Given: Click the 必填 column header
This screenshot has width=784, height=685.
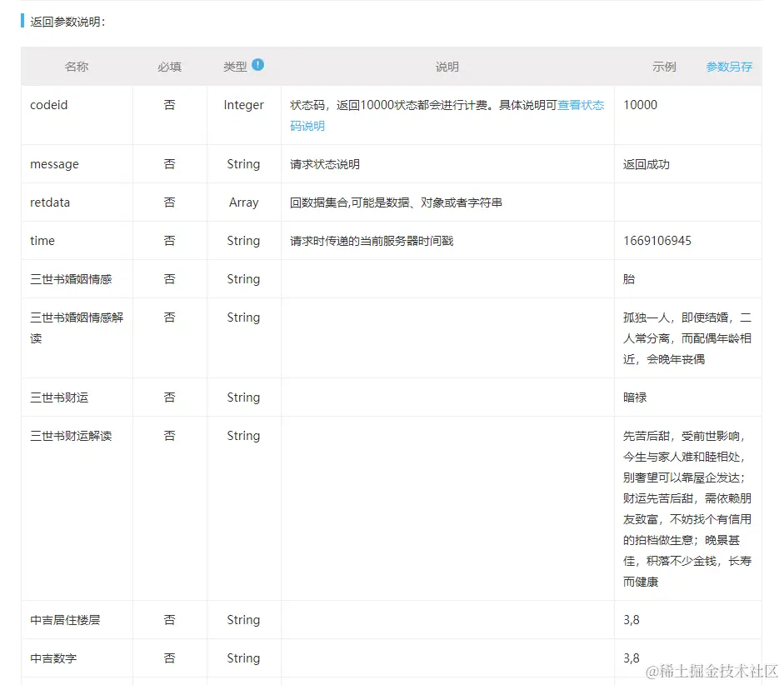Looking at the screenshot, I should click(x=169, y=67).
